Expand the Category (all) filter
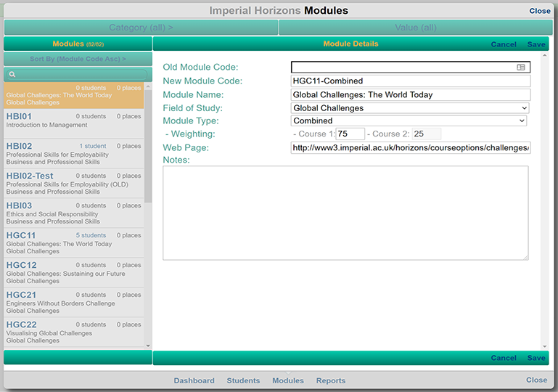Screen dimensions: 558x392 coord(141,28)
